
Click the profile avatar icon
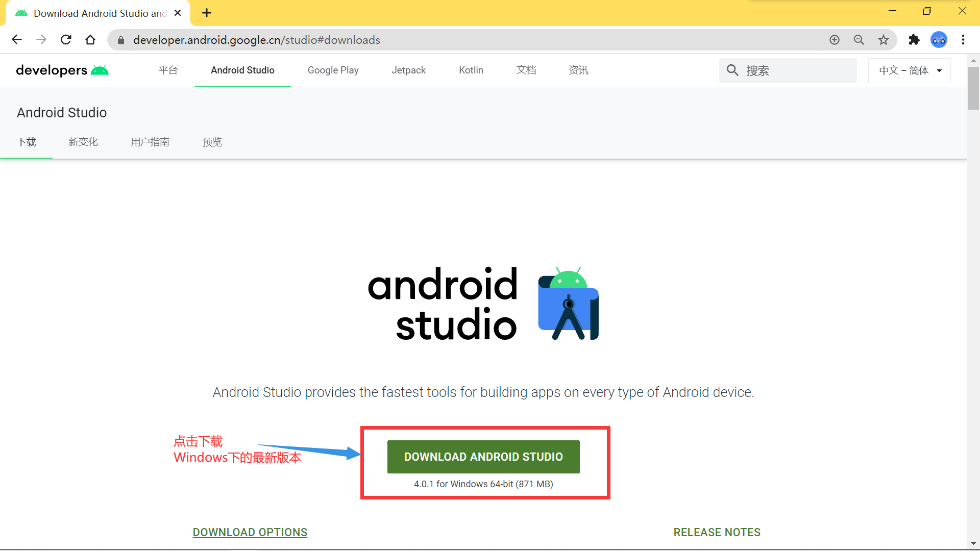[x=939, y=40]
